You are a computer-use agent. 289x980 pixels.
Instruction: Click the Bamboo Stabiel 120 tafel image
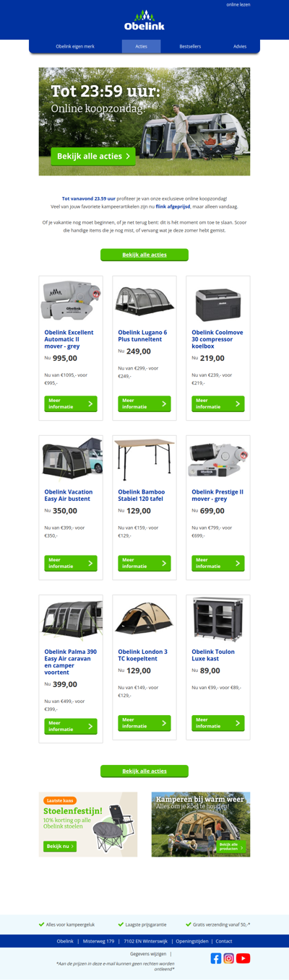pos(144,460)
